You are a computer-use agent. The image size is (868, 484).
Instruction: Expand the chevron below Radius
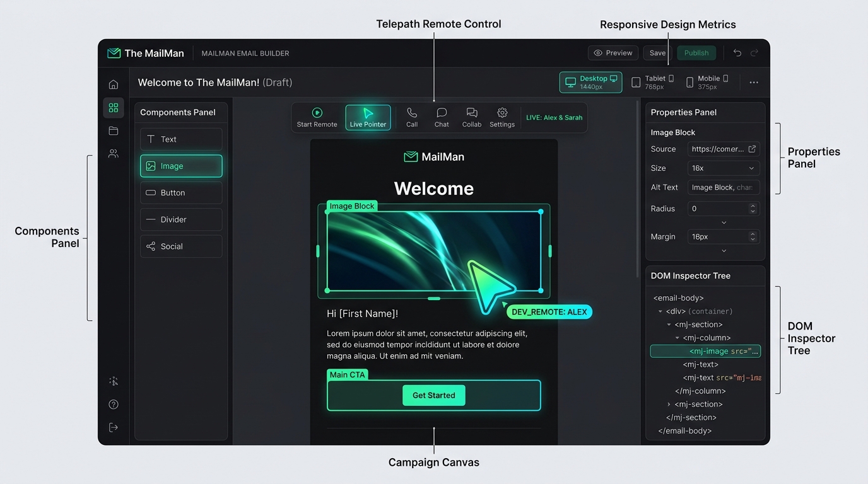[x=724, y=222]
